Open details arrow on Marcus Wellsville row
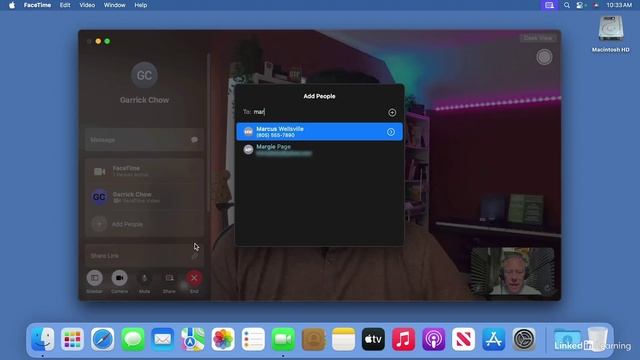 click(391, 132)
